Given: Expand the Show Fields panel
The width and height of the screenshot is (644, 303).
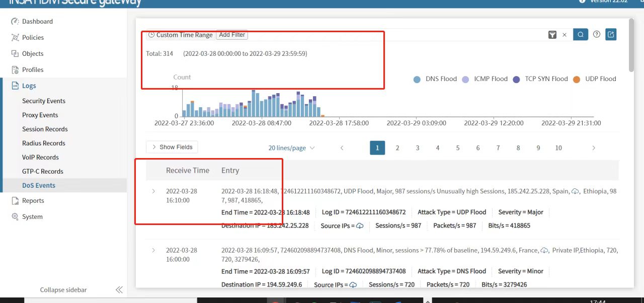Looking at the screenshot, I should 172,147.
